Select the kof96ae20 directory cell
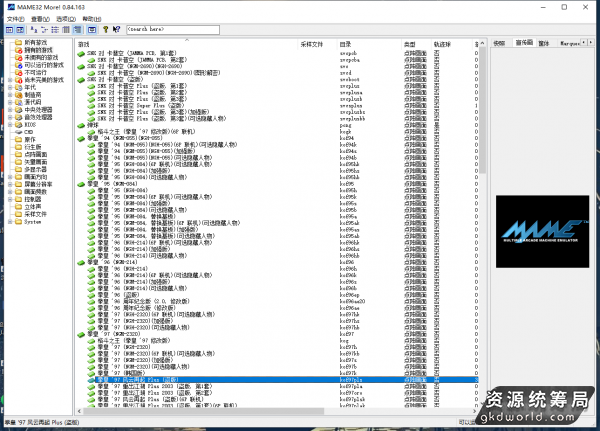Image resolution: width=600 pixels, height=431 pixels. click(352, 302)
